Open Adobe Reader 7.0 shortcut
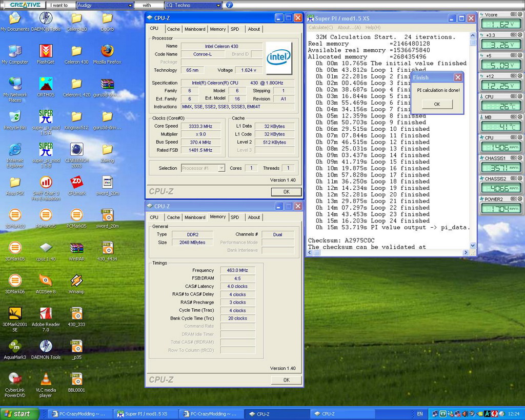Viewport: 525px width, 420px height. click(46, 319)
